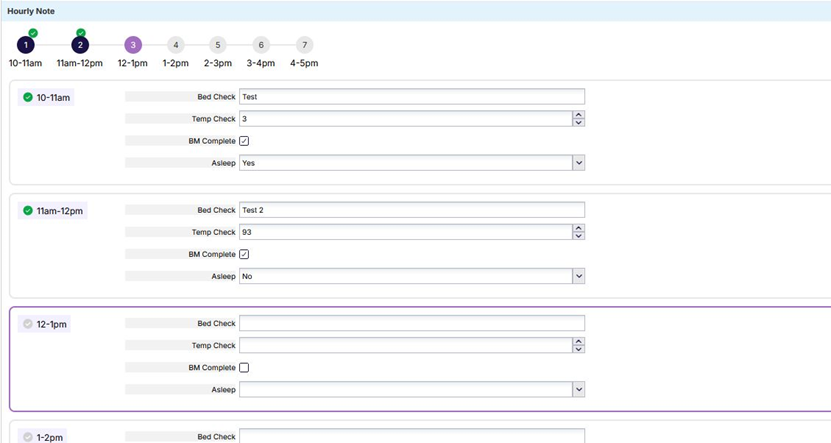831x443 pixels.
Task: Select the 12-1pm section heading
Action: [51, 324]
